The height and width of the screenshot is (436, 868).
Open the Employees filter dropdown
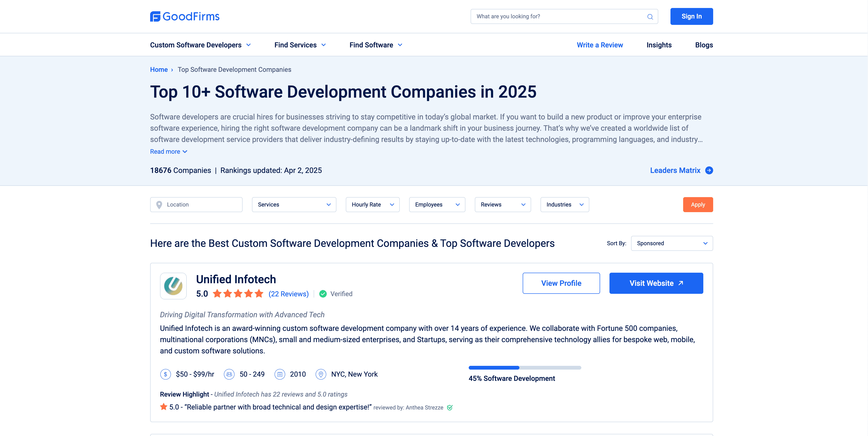point(437,205)
